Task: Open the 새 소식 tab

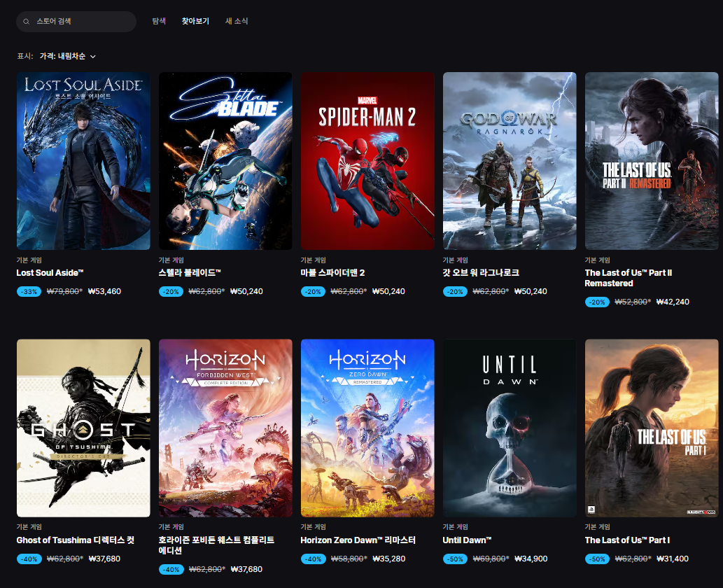Action: pos(237,21)
